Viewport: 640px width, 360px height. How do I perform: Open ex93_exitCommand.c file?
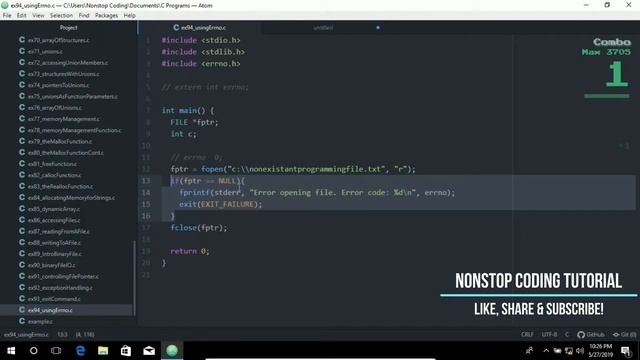[54, 298]
